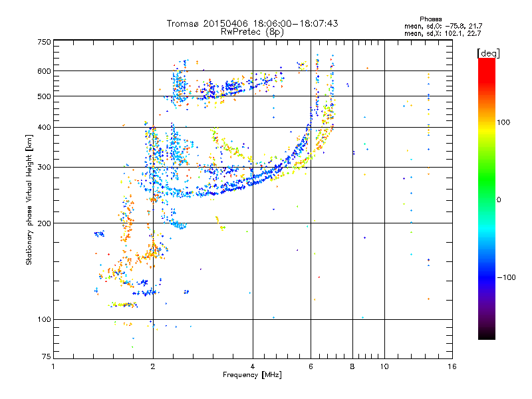This screenshot has height=399, width=532.
Task: Click the y-axis tick label '500'
Action: [44, 96]
